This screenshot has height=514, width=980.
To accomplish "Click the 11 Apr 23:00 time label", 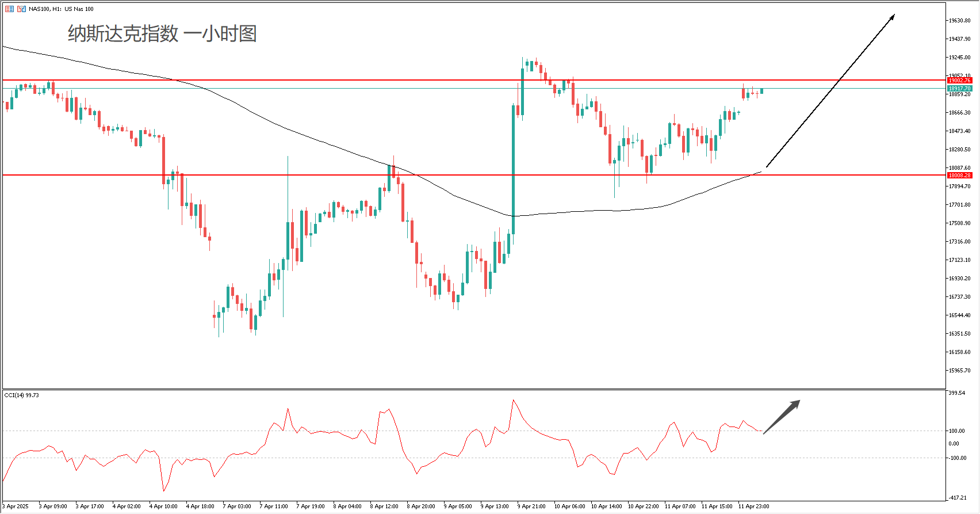I will point(753,507).
